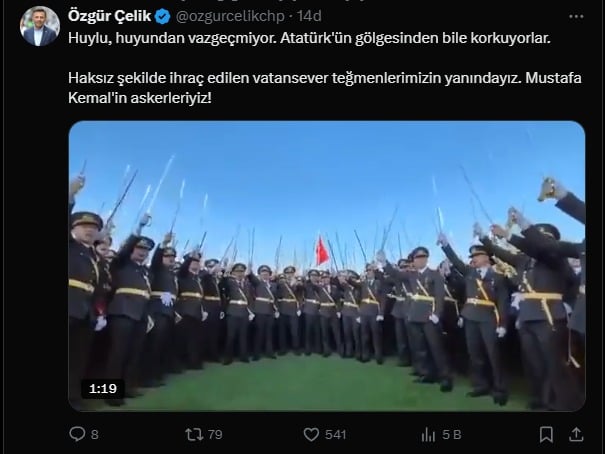605x454 pixels.
Task: Play the embedded officers video
Action: 327,266
